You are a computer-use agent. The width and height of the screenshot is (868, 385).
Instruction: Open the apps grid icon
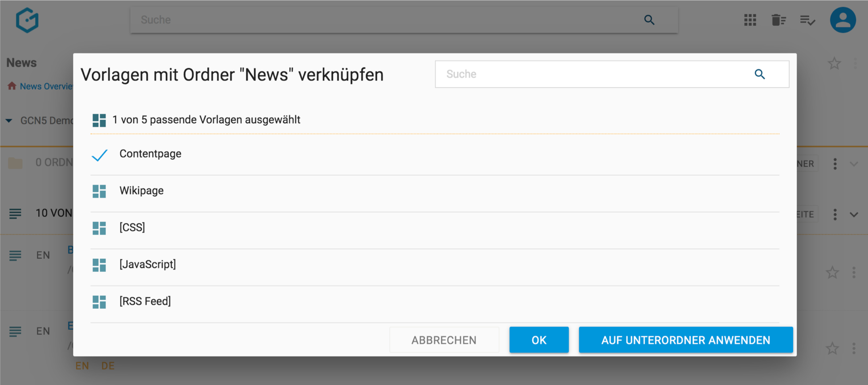click(750, 20)
